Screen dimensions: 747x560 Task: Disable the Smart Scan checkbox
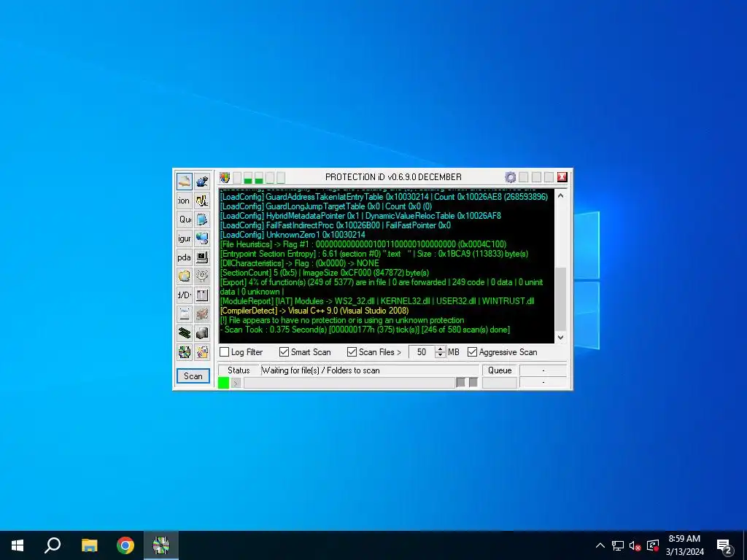point(284,352)
